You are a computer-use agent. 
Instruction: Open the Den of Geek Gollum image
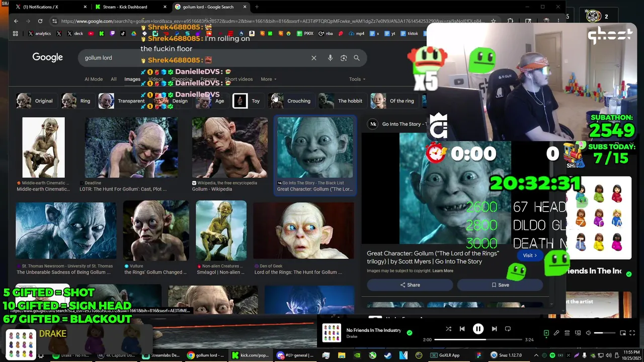[303, 231]
